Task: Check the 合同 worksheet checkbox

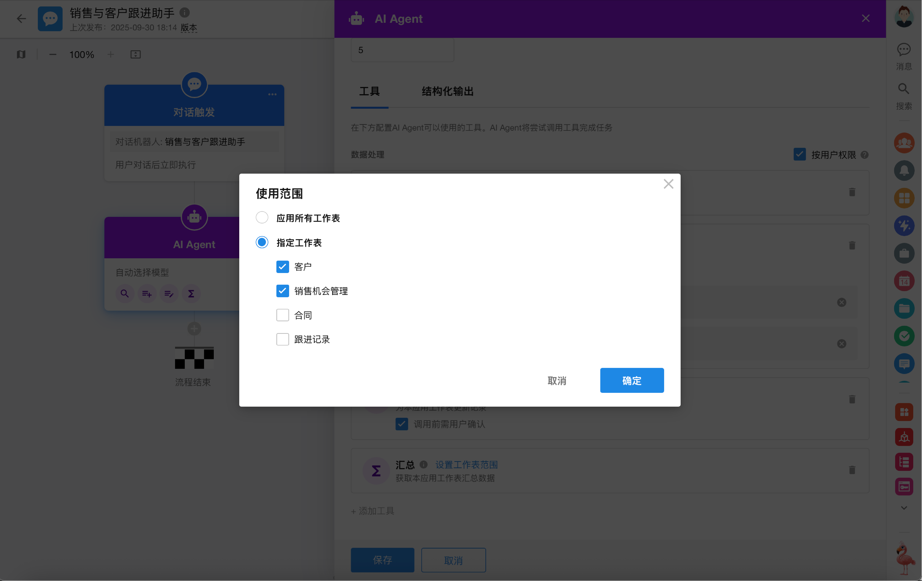Action: [282, 315]
